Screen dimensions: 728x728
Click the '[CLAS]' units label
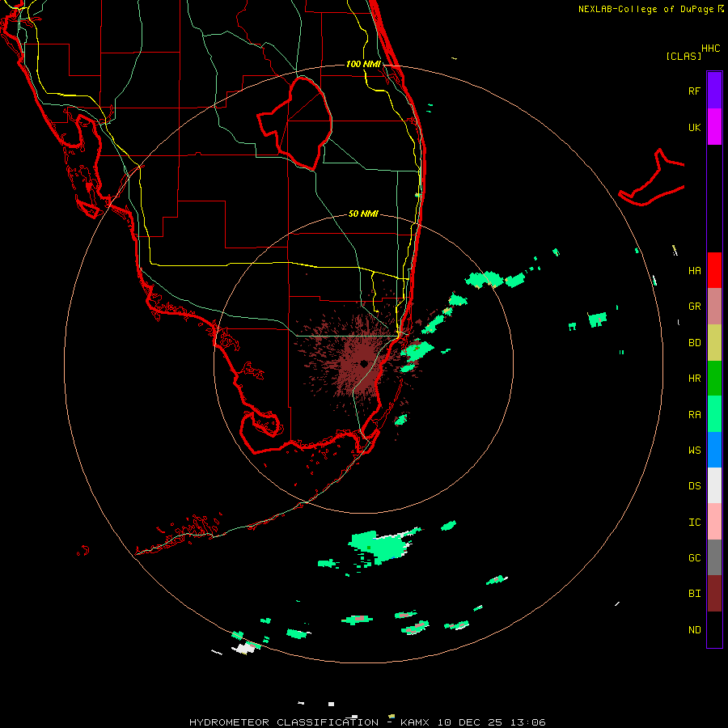(x=684, y=56)
